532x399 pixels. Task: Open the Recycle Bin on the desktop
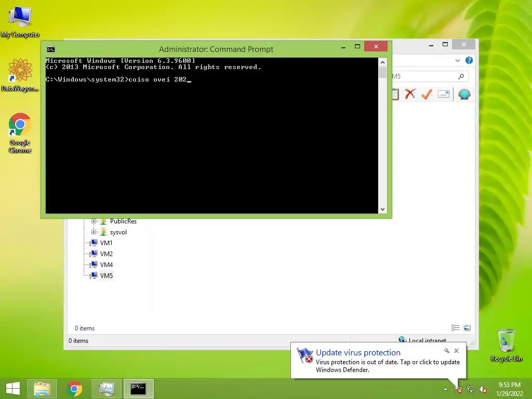pos(506,345)
